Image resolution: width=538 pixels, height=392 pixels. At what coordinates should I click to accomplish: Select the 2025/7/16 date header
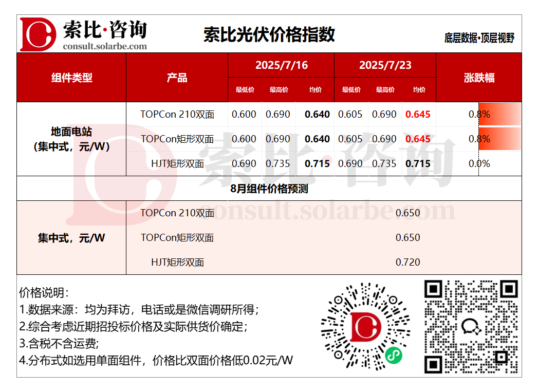coord(282,65)
